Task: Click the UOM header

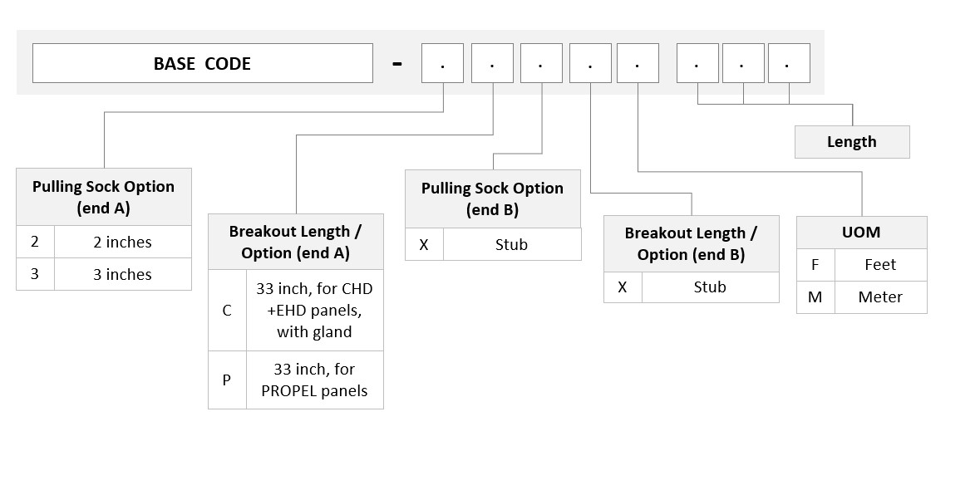Action: pos(861,233)
